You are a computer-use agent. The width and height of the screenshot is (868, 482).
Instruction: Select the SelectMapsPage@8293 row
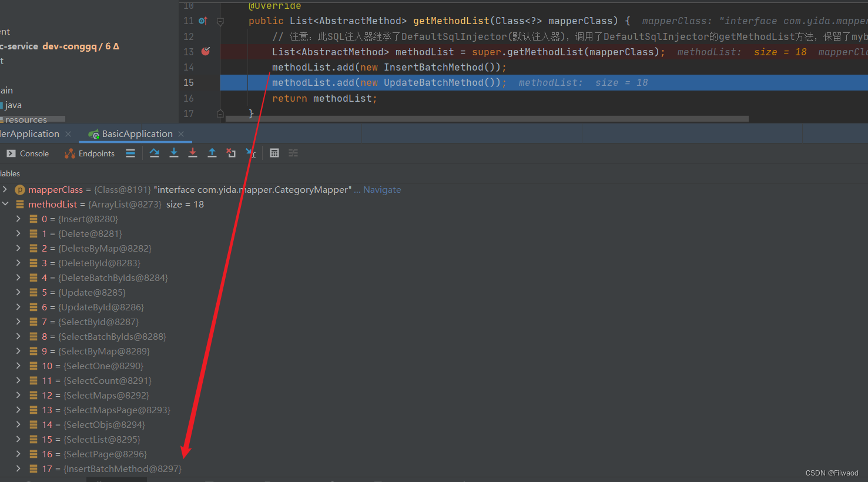tap(434, 410)
